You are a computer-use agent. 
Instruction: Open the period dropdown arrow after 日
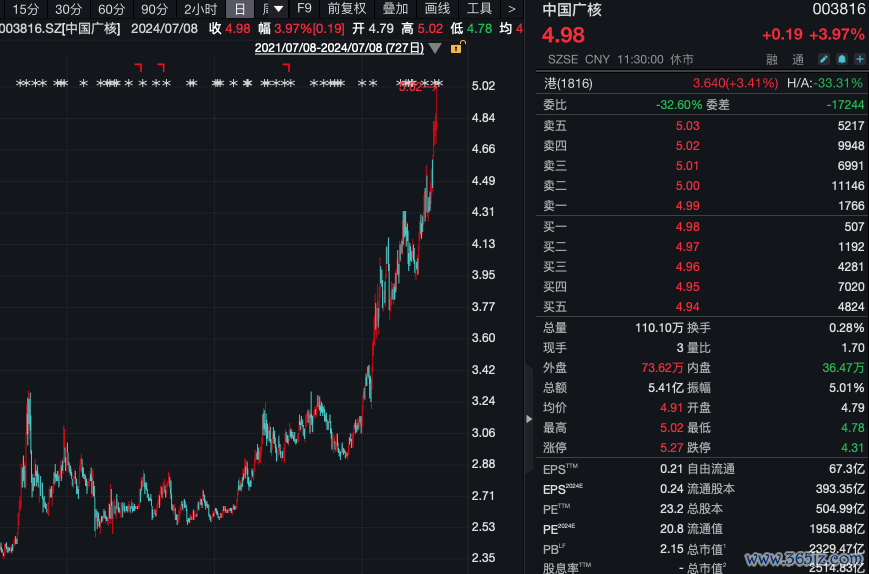(279, 9)
